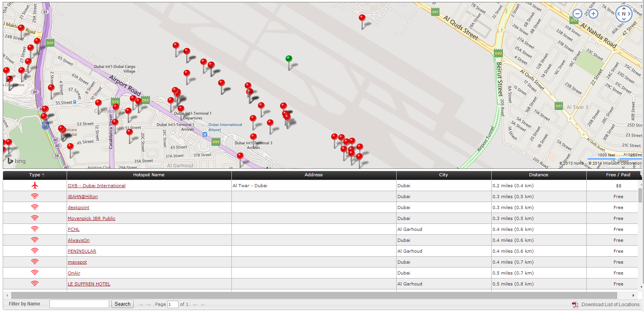Click wifi icon in AlwaysOn row
The image size is (644, 312).
coord(35,240)
